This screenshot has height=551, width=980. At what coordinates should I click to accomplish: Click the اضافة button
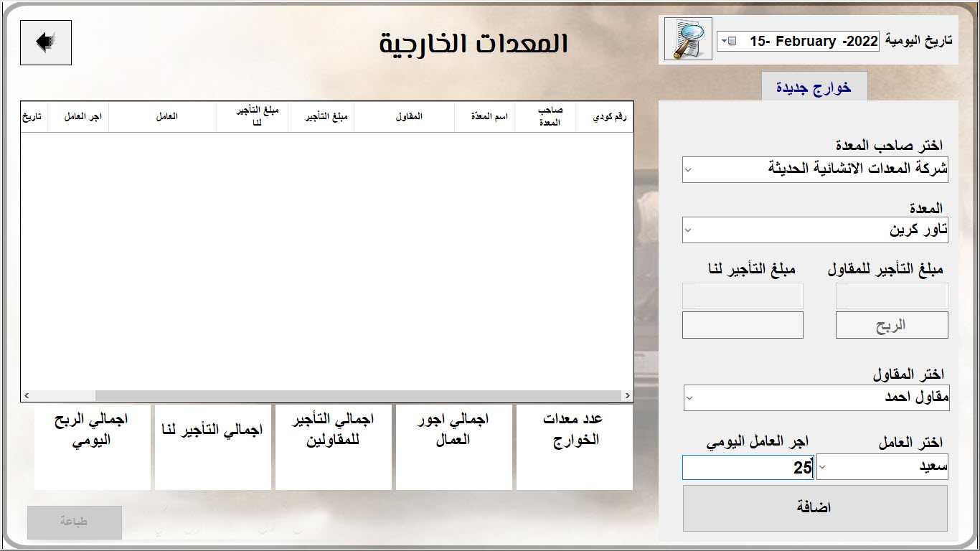pyautogui.click(x=815, y=508)
